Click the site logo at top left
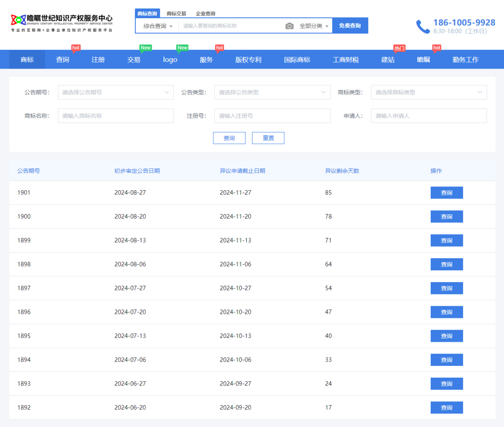 [62, 22]
